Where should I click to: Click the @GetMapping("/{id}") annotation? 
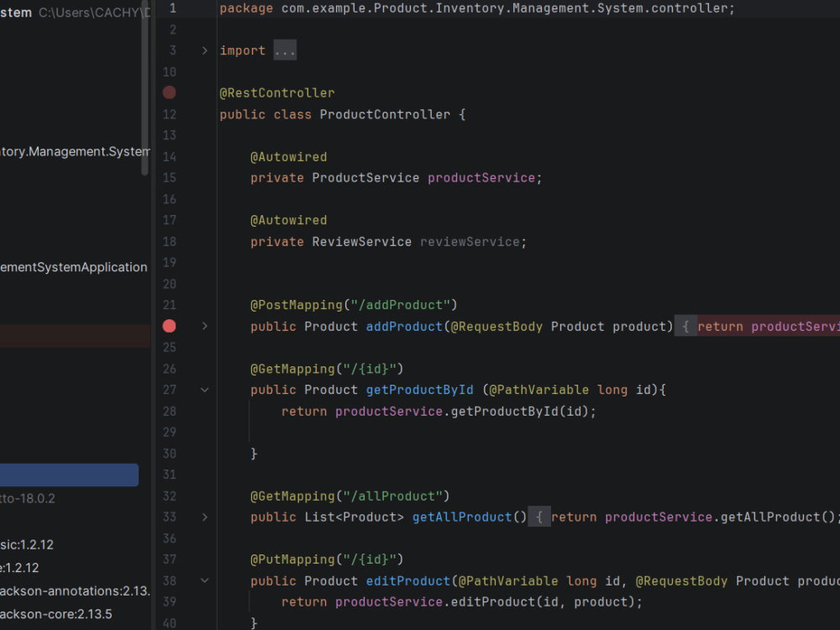coord(327,369)
